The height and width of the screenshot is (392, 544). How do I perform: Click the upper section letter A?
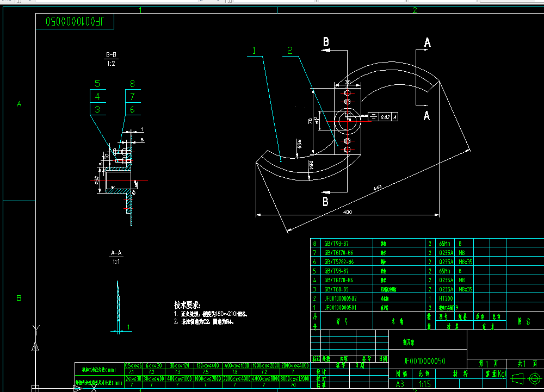pyautogui.click(x=428, y=42)
